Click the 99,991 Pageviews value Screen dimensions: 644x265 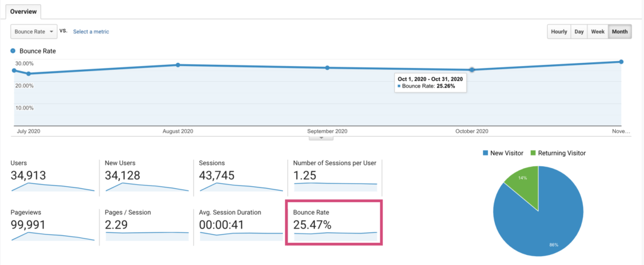point(28,225)
